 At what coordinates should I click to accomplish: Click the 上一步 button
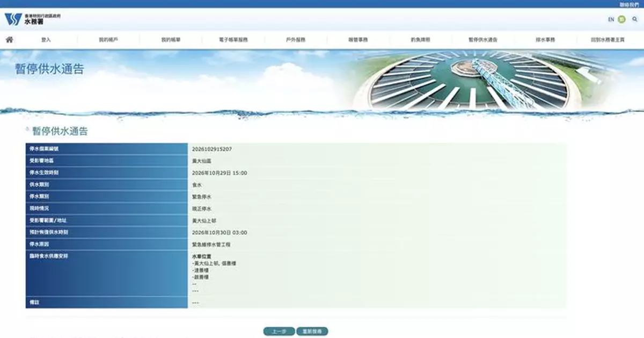(279, 332)
